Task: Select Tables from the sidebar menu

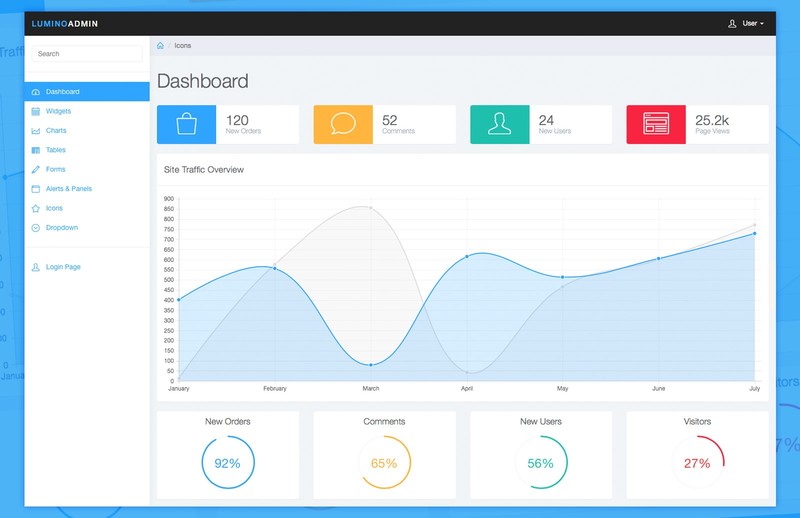Action: pyautogui.click(x=55, y=150)
